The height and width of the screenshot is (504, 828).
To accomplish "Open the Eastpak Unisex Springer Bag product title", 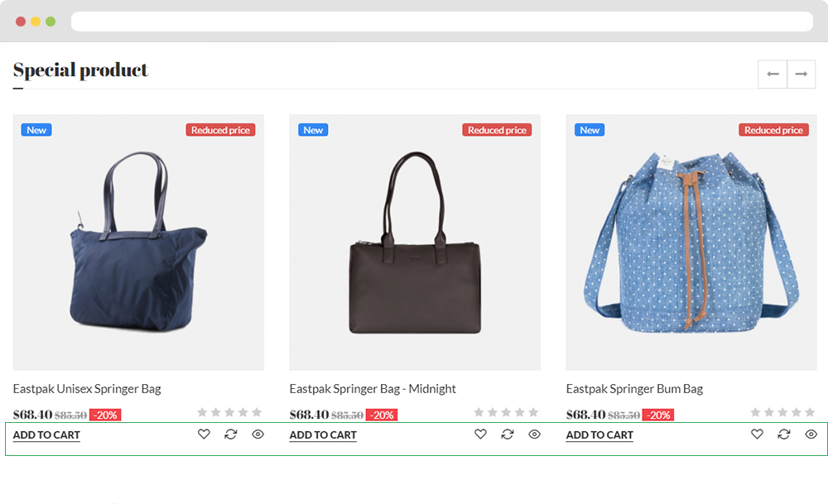I will click(87, 389).
